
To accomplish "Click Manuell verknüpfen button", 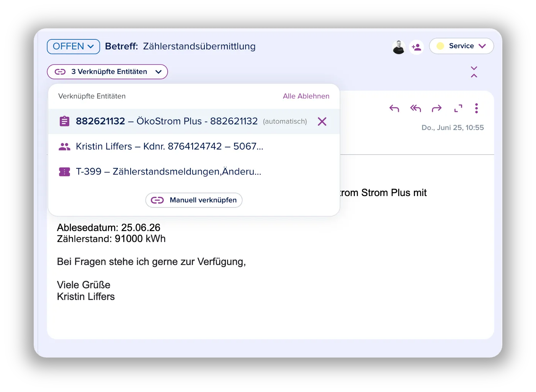I will [194, 200].
